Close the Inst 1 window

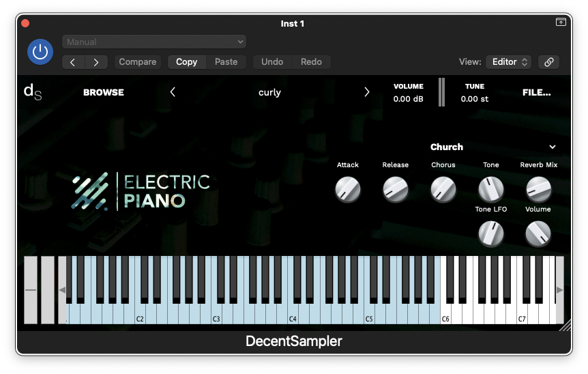coord(25,23)
